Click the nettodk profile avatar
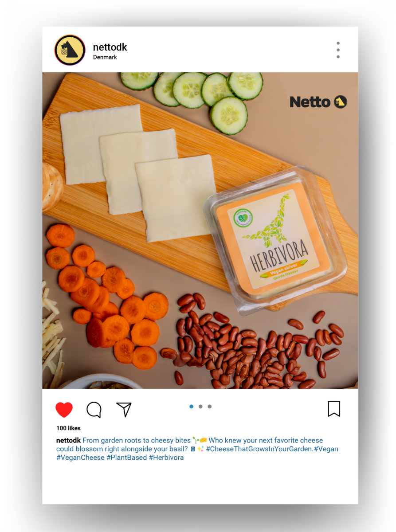Viewport: 396px width, 532px height. 70,50
